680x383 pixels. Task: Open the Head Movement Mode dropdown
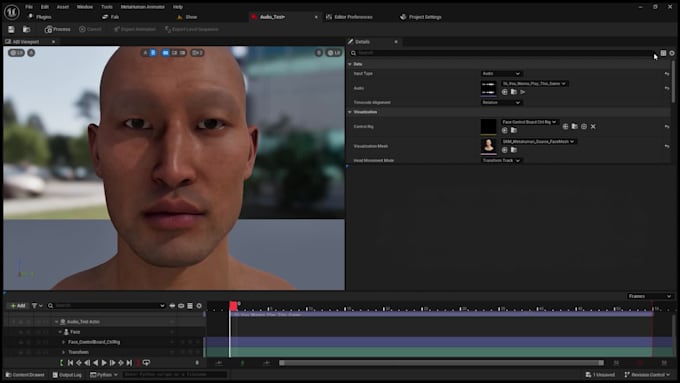501,160
